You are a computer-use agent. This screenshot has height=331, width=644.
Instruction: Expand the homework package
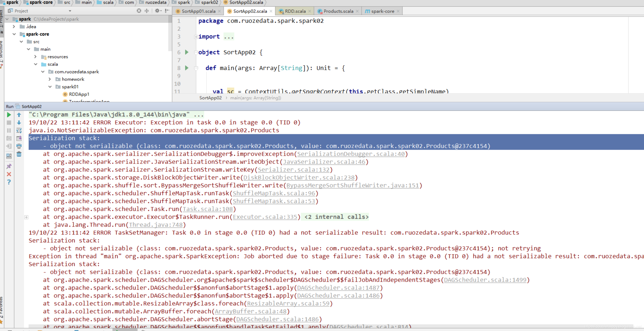click(x=50, y=79)
